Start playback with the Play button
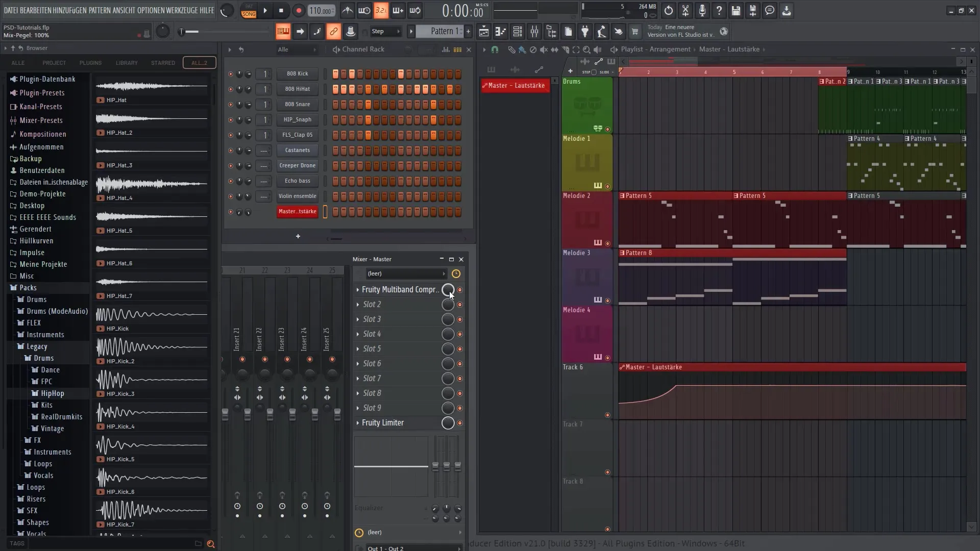The image size is (980, 551). coord(265,10)
